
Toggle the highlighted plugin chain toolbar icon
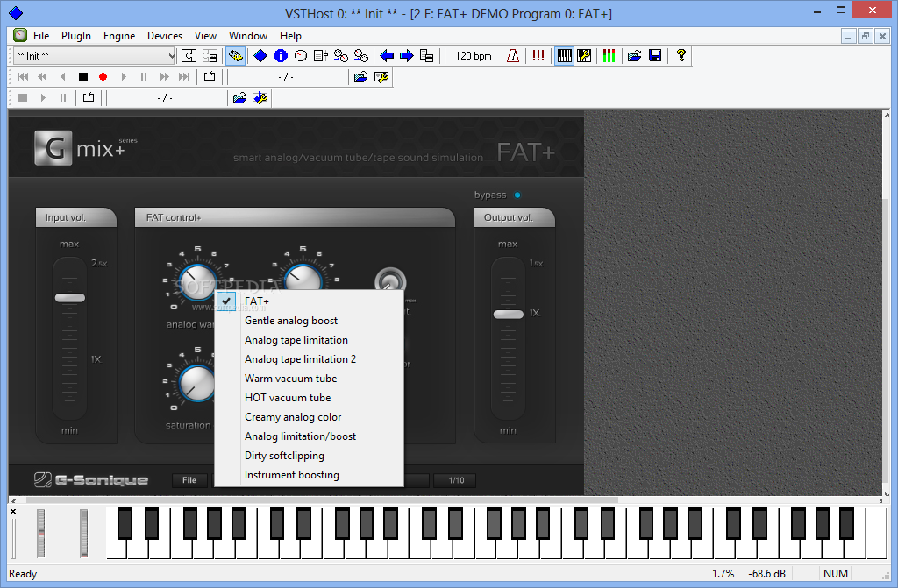pyautogui.click(x=235, y=55)
